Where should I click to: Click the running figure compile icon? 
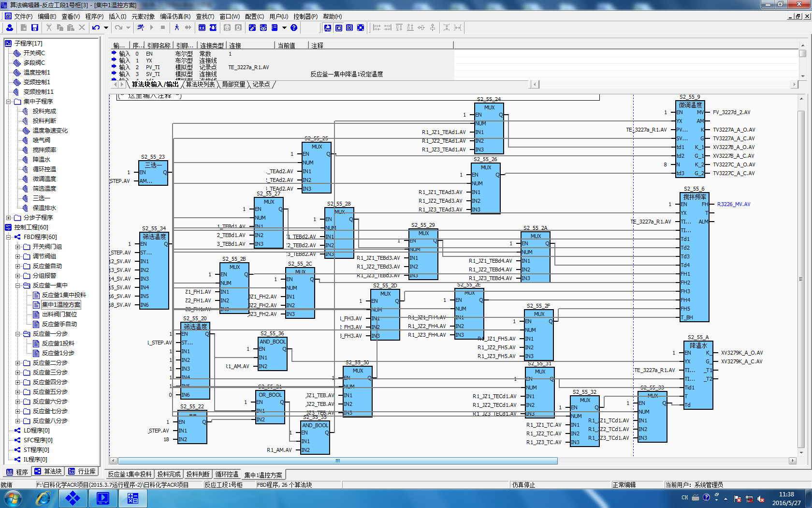(141, 28)
